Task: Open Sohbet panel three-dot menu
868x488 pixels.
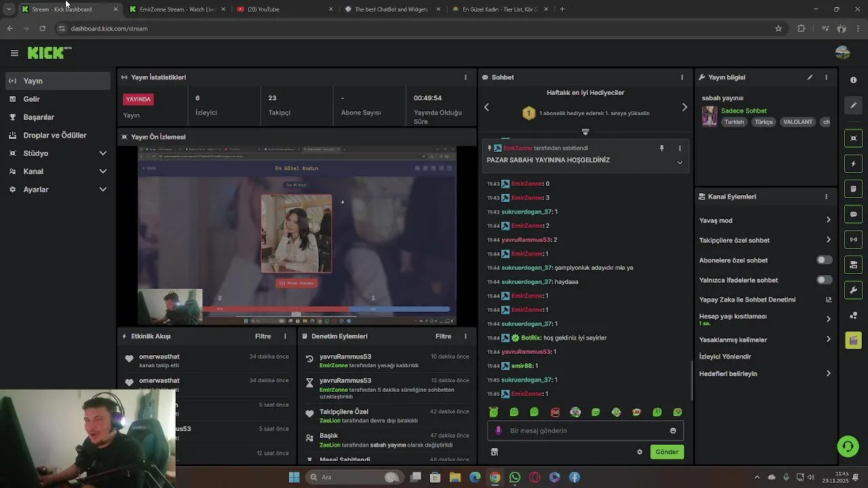Action: click(682, 77)
